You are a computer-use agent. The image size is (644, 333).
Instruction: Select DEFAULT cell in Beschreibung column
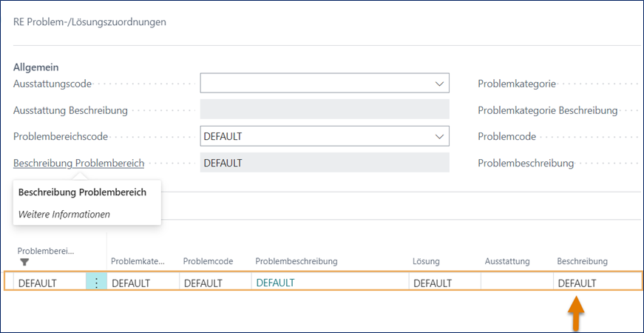pyautogui.click(x=577, y=283)
